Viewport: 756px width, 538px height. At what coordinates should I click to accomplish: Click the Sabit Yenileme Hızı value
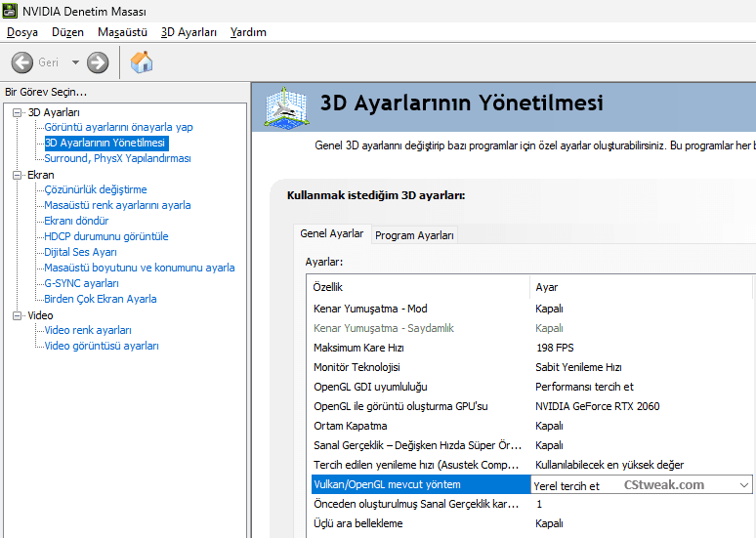coord(578,367)
